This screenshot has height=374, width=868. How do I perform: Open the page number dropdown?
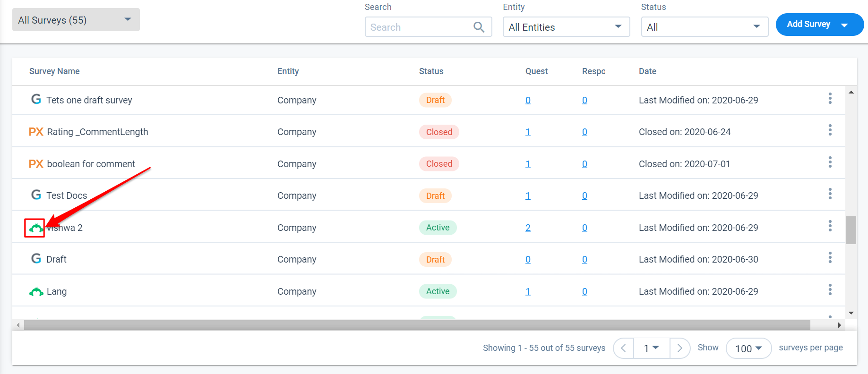tap(652, 348)
